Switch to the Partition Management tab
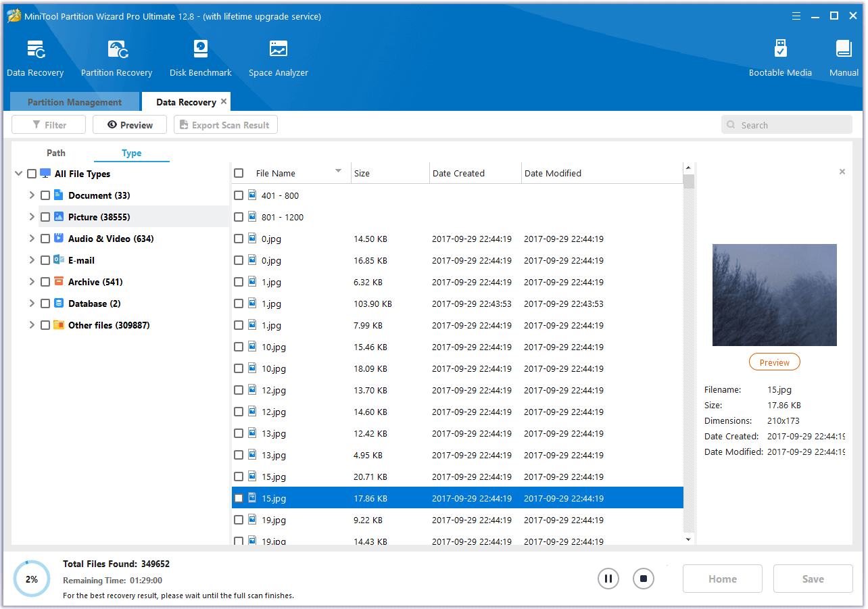 [x=74, y=102]
